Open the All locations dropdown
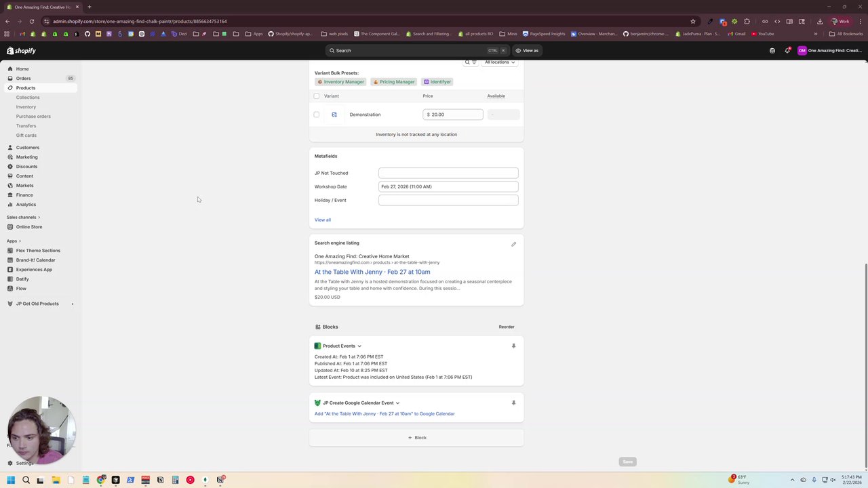Viewport: 868px width, 488px height. point(500,62)
